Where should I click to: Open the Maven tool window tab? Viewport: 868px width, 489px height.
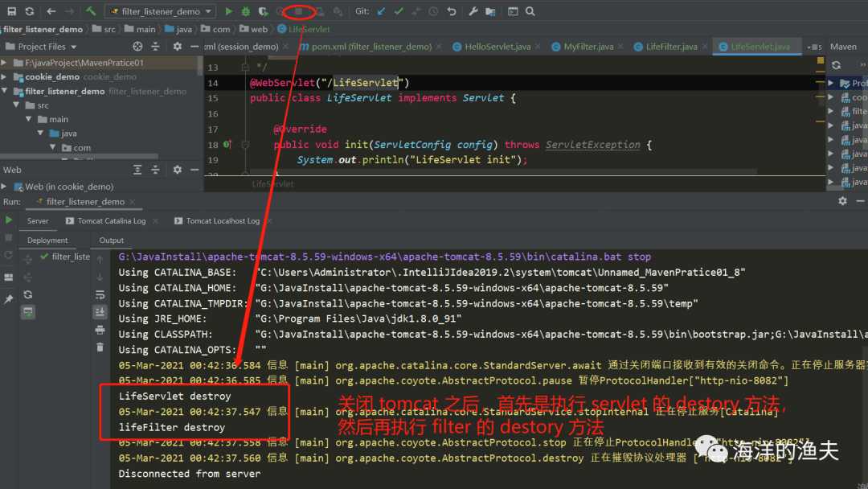pyautogui.click(x=843, y=47)
